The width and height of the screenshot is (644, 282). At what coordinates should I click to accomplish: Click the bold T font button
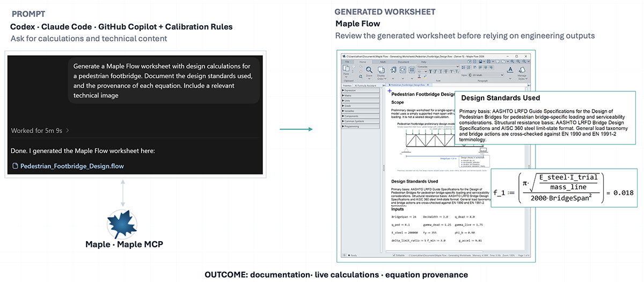[x=430, y=71]
